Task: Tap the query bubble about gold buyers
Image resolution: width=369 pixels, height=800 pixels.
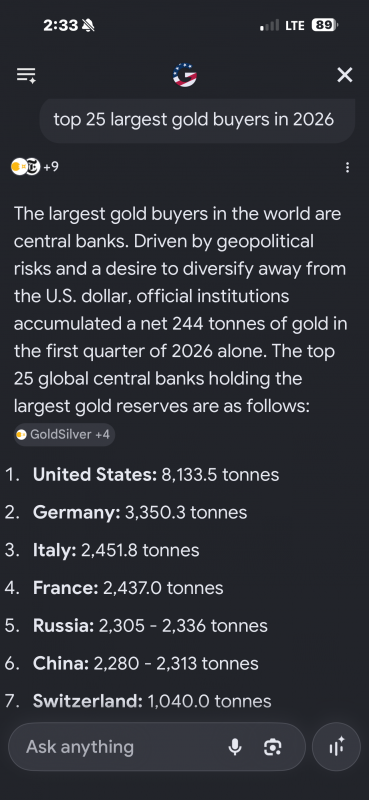Action: coord(197,120)
